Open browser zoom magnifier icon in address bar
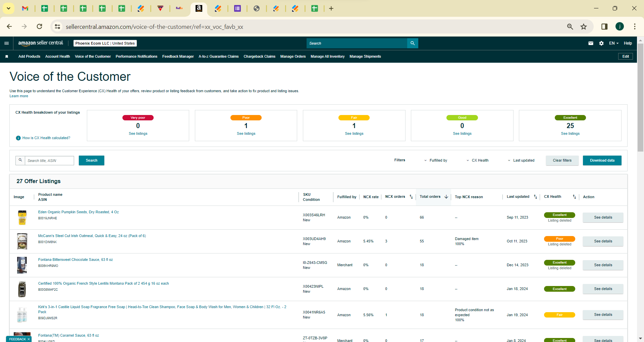Viewport: 644px width, 342px height. click(570, 26)
